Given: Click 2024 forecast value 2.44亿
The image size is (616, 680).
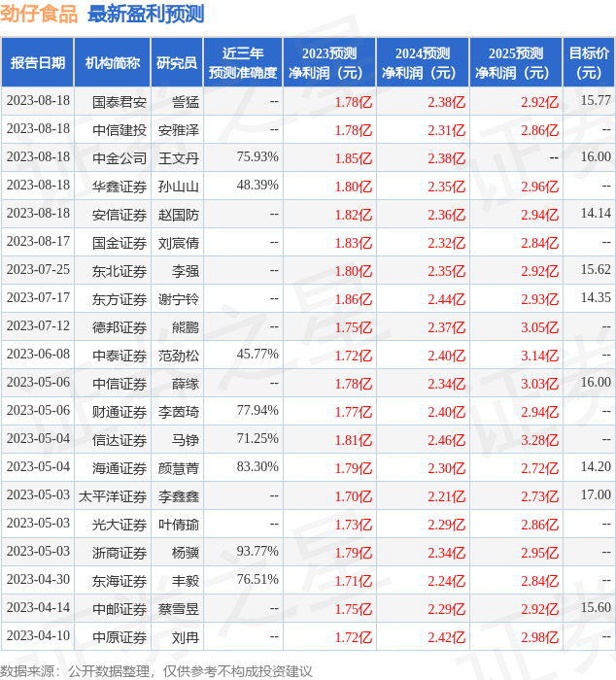Looking at the screenshot, I should pos(446,299).
